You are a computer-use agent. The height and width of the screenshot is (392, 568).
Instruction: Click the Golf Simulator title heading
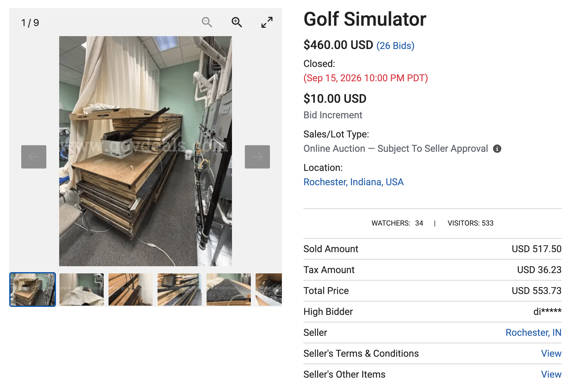365,19
